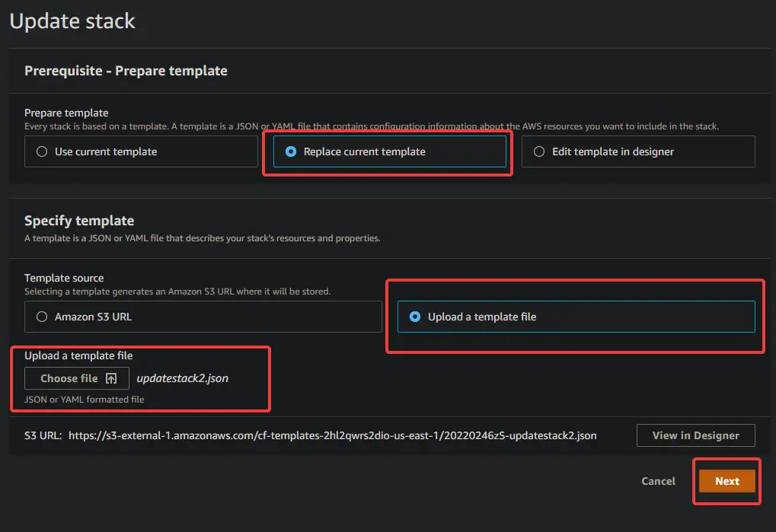
Task: Open the template in Designer
Action: coord(695,435)
